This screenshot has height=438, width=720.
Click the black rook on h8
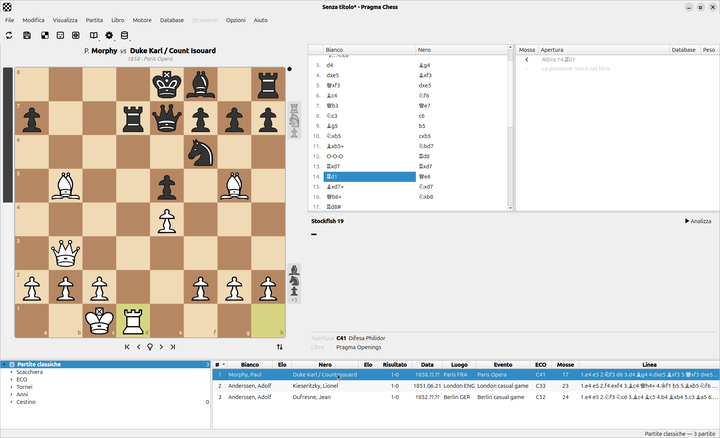tap(268, 85)
